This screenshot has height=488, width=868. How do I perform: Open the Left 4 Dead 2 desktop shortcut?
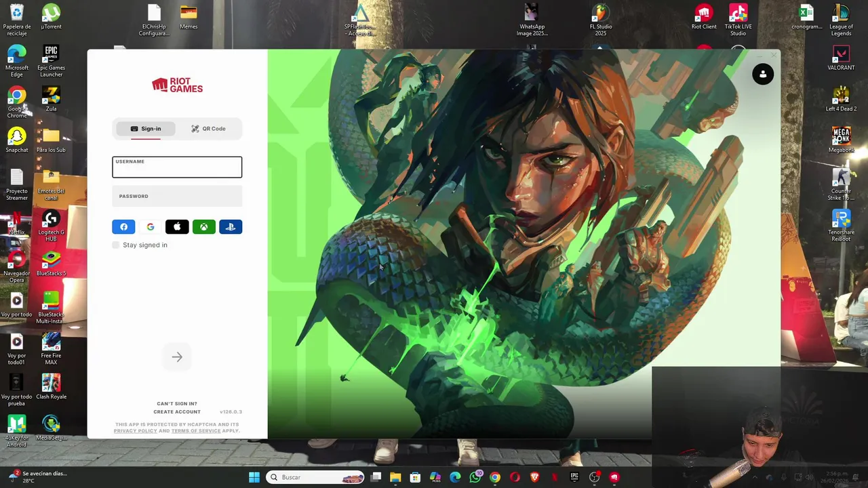click(841, 100)
